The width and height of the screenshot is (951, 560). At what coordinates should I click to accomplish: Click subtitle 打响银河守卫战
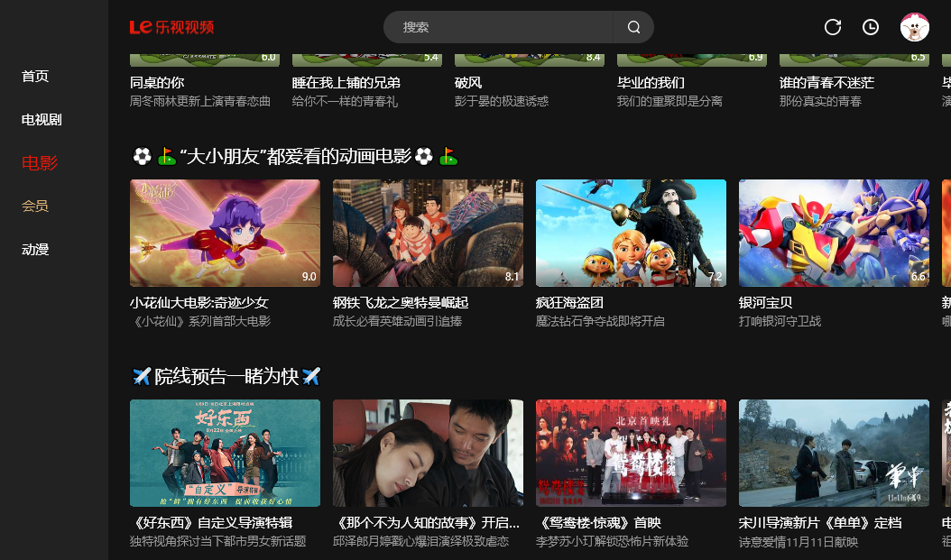point(780,321)
